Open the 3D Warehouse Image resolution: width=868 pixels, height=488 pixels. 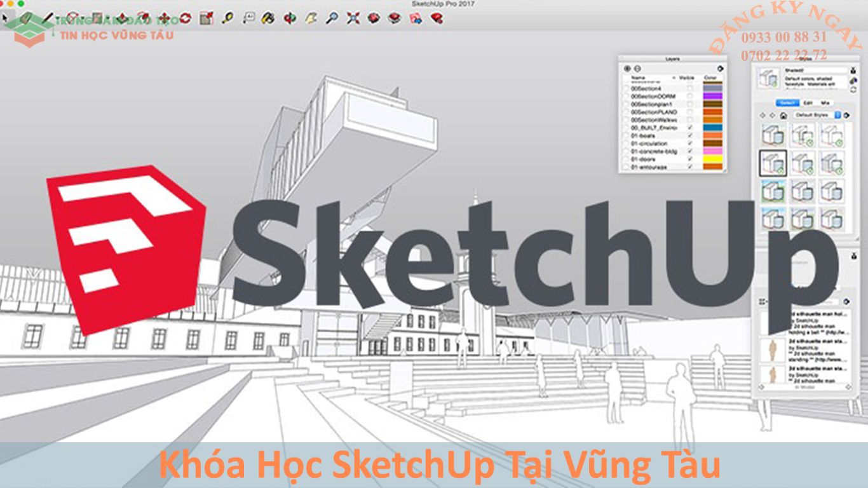[374, 18]
